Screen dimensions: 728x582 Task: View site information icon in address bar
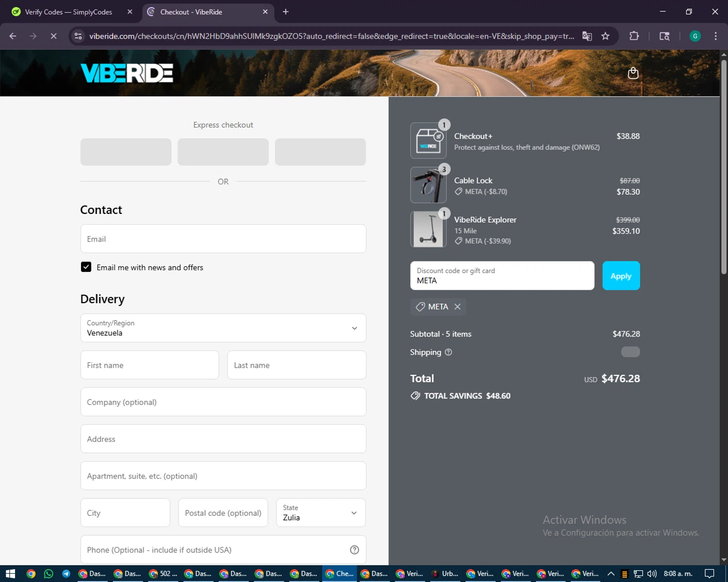click(x=78, y=36)
